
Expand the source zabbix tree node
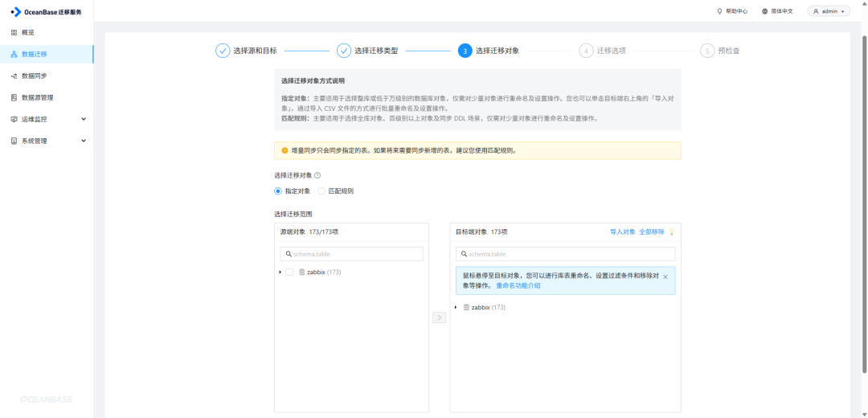[280, 272]
